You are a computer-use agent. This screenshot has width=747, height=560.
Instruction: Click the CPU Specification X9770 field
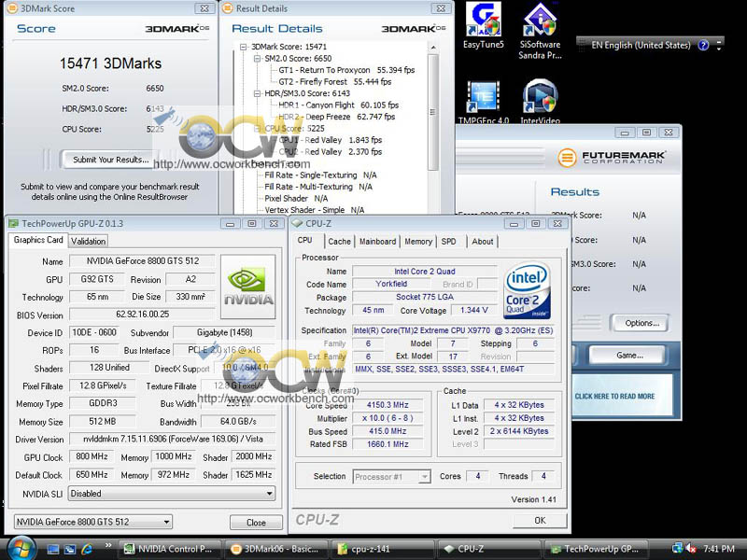click(x=453, y=330)
